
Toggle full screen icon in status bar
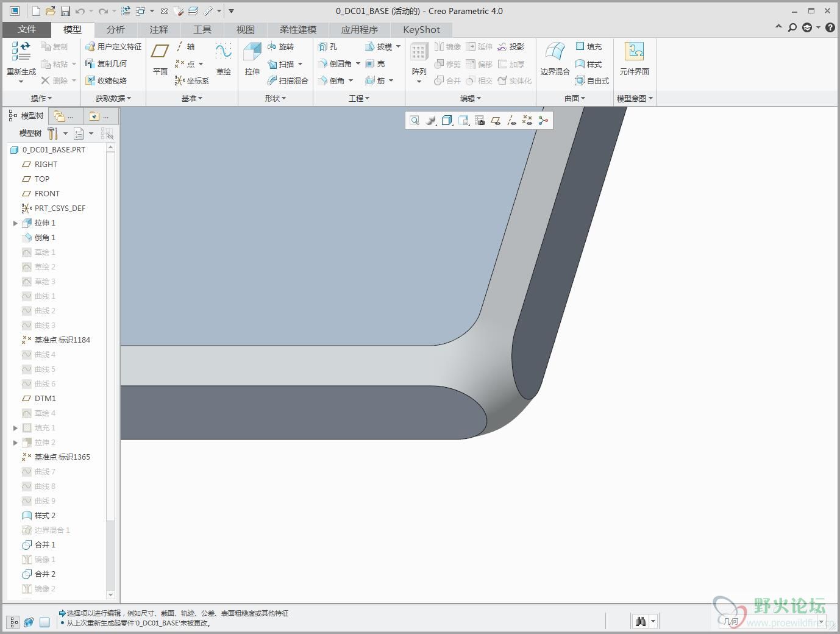click(44, 622)
